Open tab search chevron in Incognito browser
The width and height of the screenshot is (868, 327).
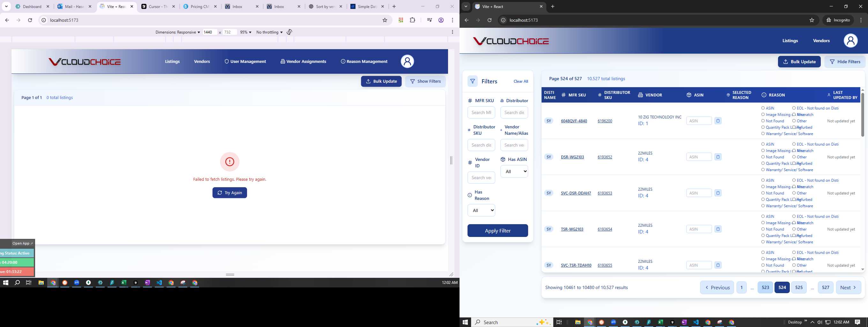[x=466, y=6]
